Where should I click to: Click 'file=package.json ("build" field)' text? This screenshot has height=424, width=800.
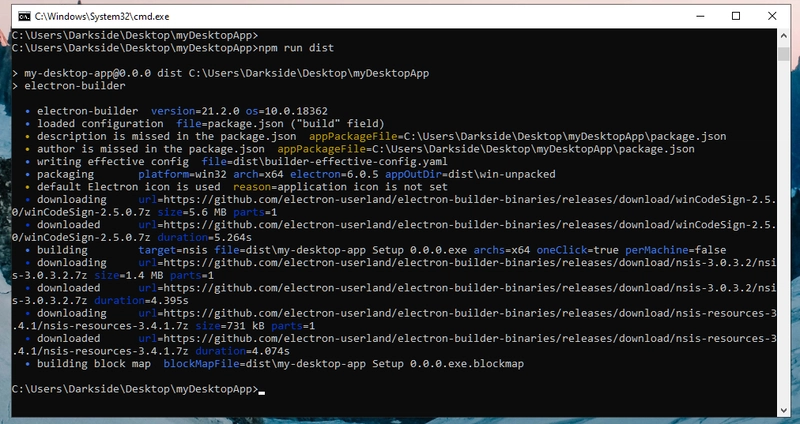[280, 123]
